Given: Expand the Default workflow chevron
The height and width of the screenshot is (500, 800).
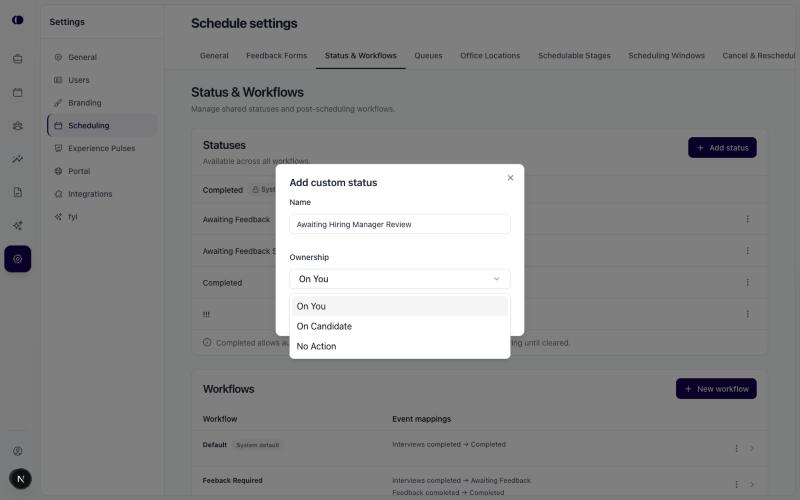Looking at the screenshot, I should tap(752, 448).
